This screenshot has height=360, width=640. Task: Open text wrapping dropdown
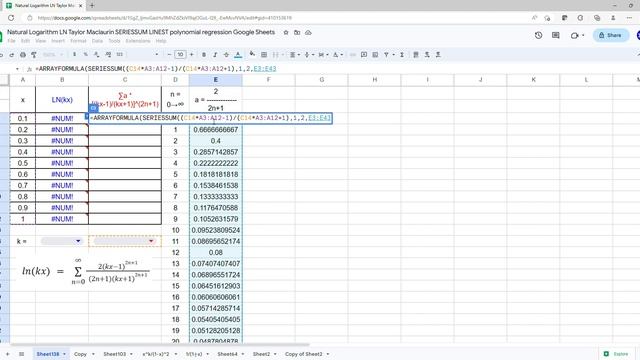pyautogui.click(x=322, y=55)
